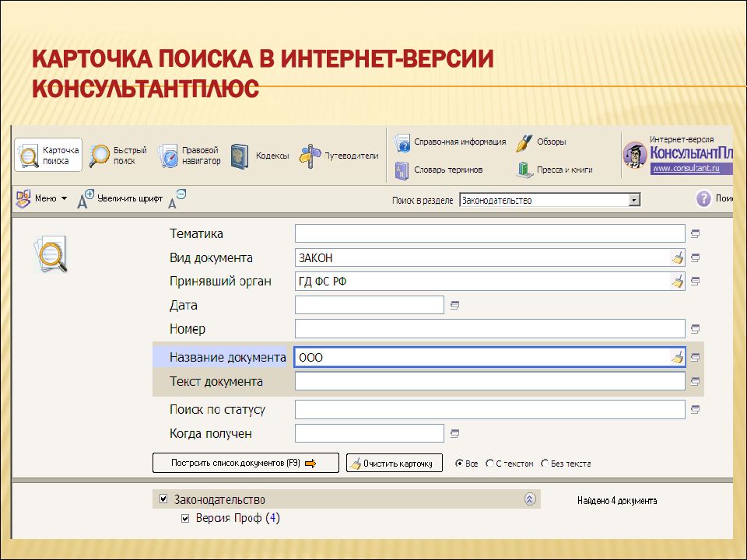Click the Help question mark icon
The image size is (747, 560).
click(703, 198)
